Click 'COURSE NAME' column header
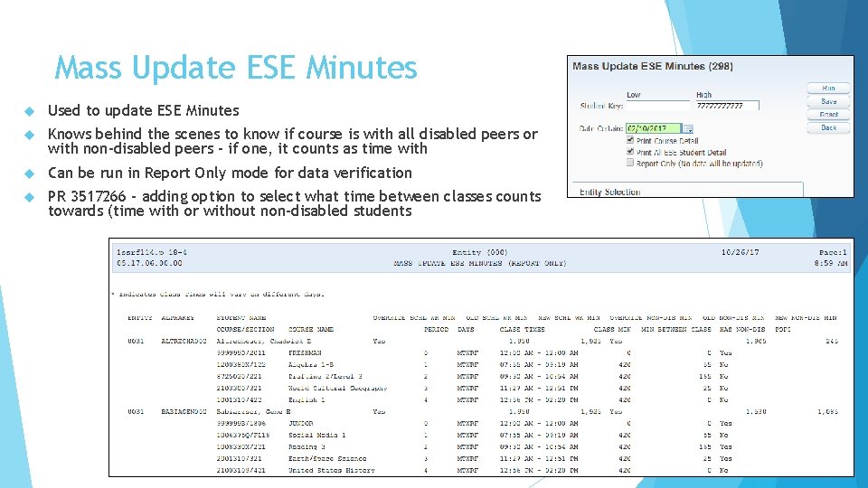Viewport: 868px width, 488px height. pos(310,329)
